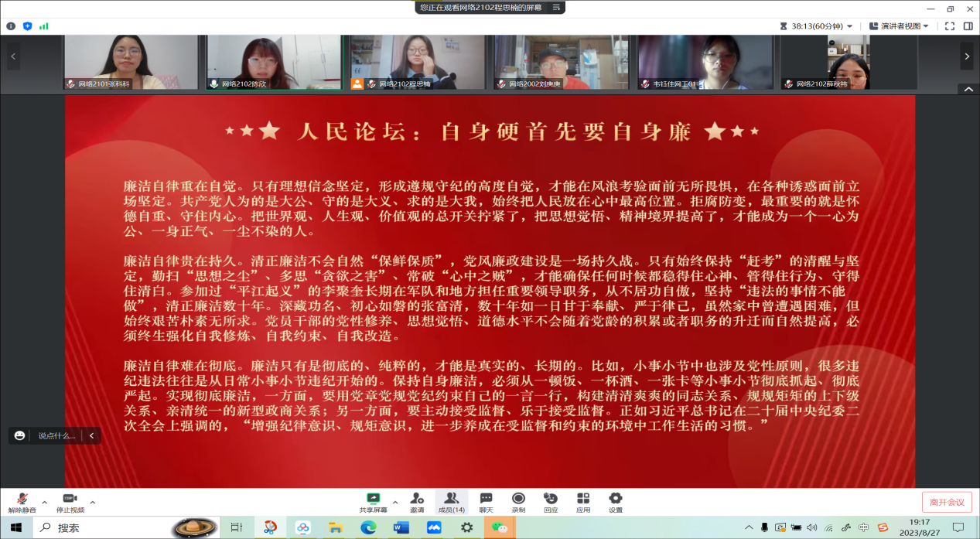Open the 邀请 invite panel

(417, 503)
